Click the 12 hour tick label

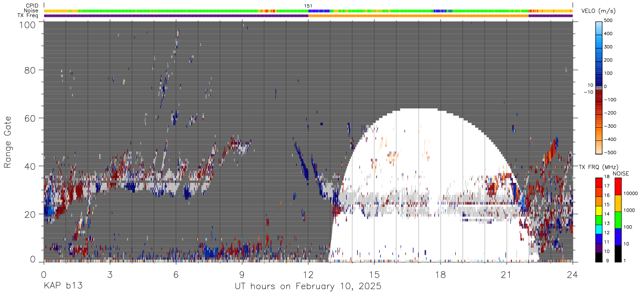click(308, 274)
